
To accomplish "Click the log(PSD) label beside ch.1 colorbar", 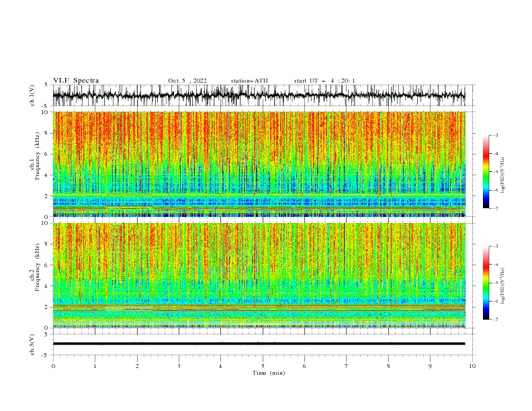I will (503, 175).
